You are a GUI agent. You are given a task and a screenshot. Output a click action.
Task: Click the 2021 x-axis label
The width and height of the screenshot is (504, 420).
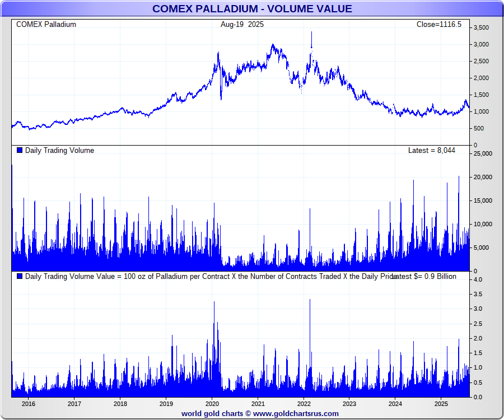pos(258,404)
